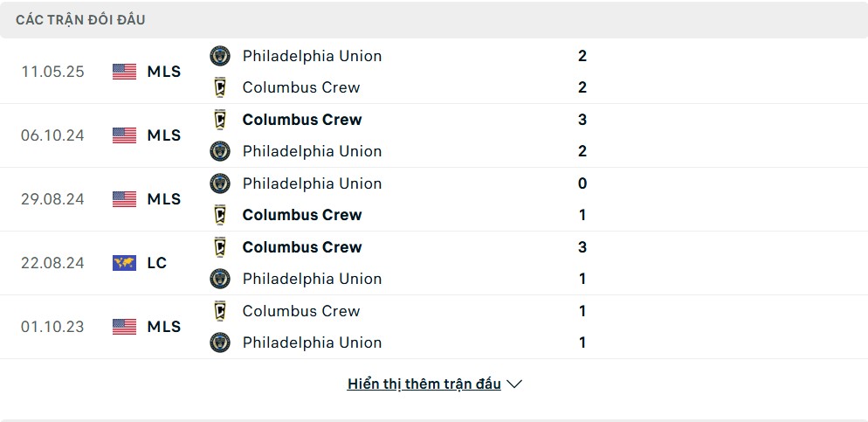Expand chevron next to Hiển thị thêm trận đấu
The image size is (868, 422).
(x=514, y=384)
